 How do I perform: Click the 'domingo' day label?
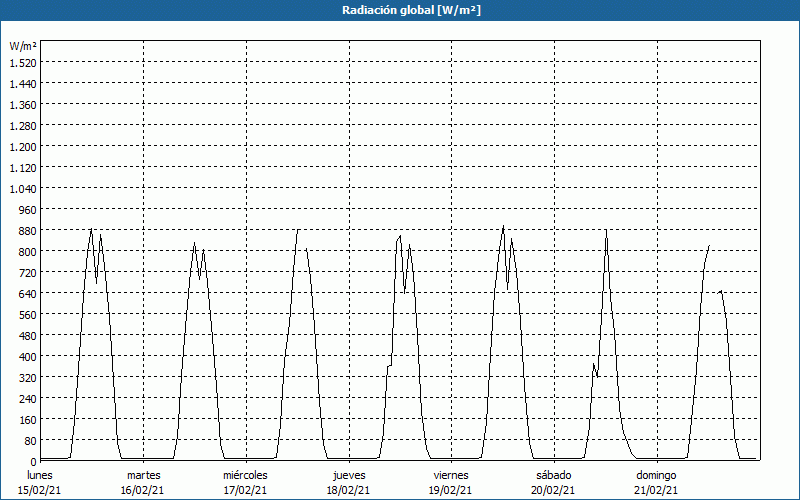pos(656,475)
